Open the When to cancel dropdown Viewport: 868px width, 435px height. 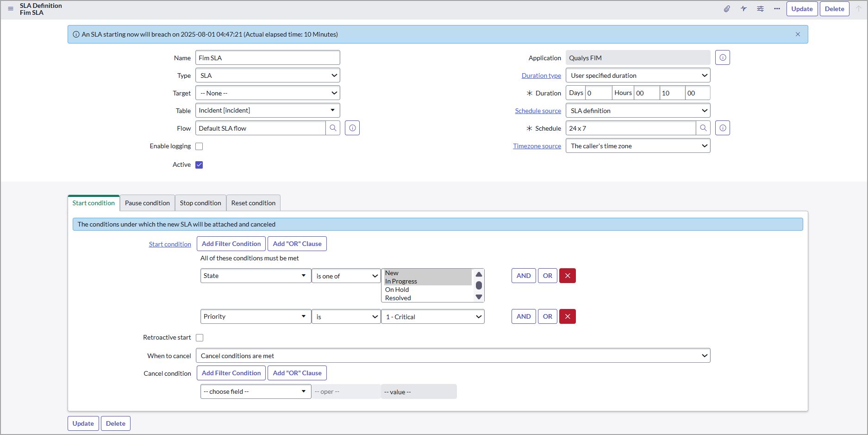tap(452, 356)
